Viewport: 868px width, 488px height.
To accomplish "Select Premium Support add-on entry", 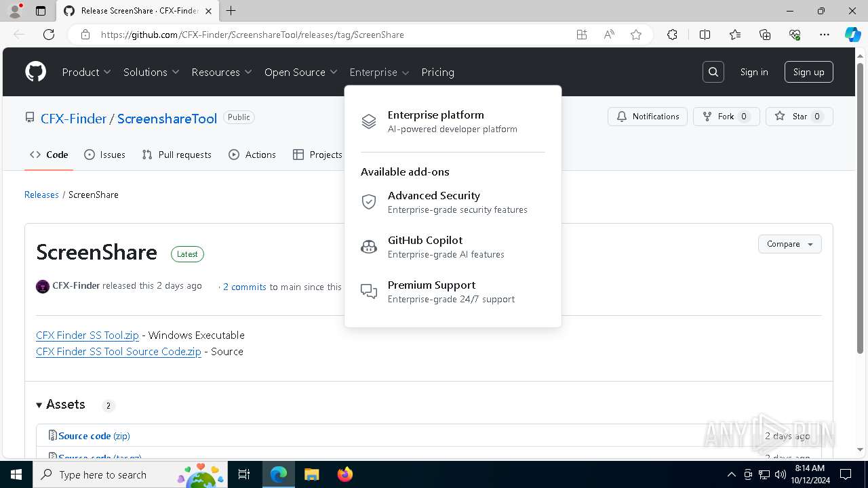I will point(453,291).
